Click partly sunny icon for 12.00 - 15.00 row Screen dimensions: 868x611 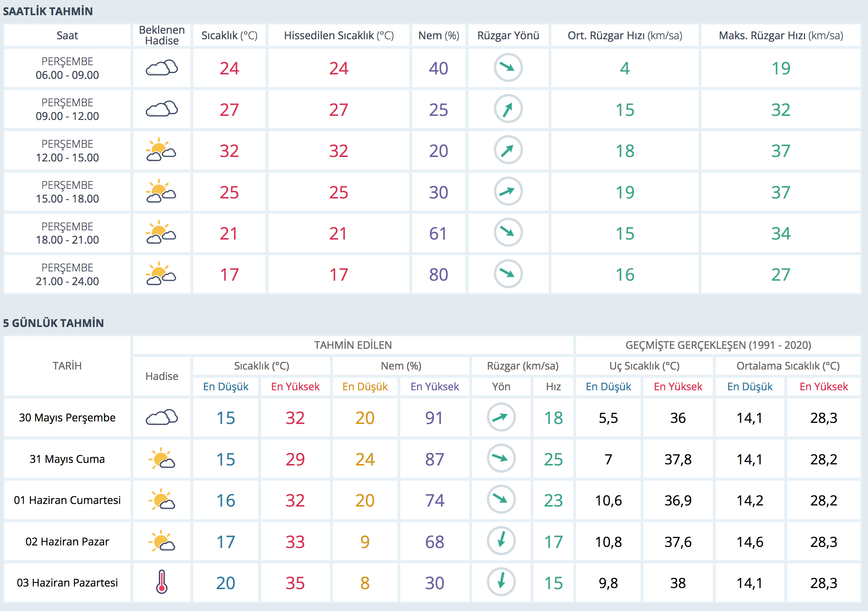click(x=161, y=150)
